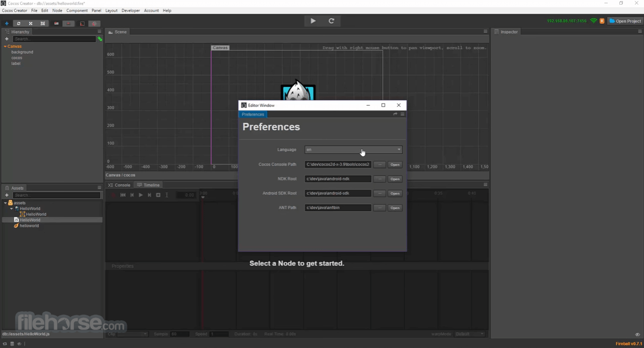The width and height of the screenshot is (644, 348).
Task: Click the Sample value field in timeline
Action: coord(180,334)
